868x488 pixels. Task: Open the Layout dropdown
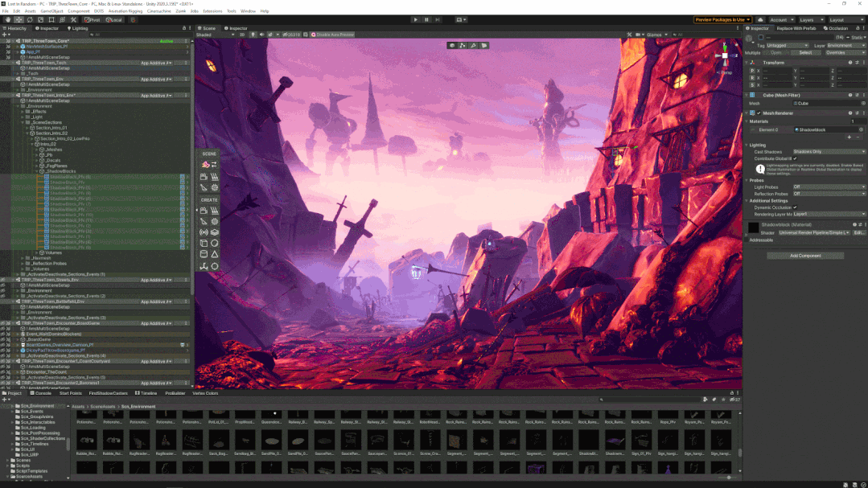[x=845, y=20]
